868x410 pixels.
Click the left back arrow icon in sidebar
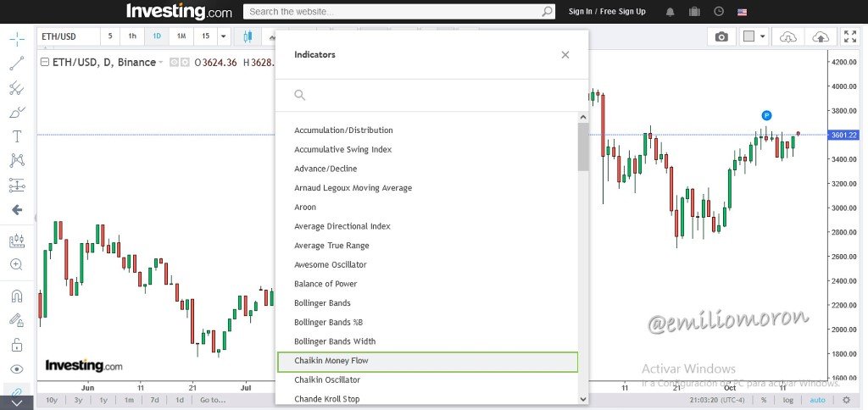tap(17, 210)
